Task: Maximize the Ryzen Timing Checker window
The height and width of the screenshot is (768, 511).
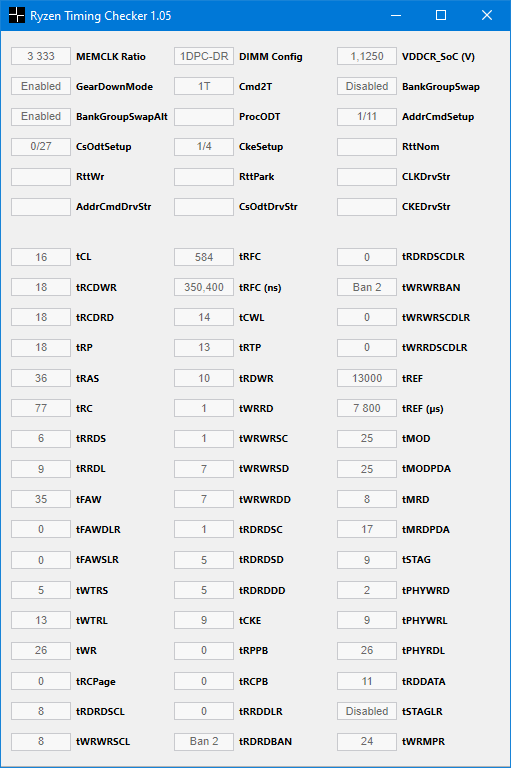Action: pyautogui.click(x=441, y=15)
